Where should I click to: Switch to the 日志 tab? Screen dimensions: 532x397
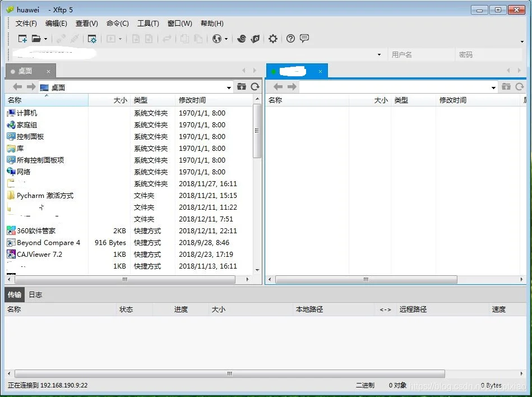coord(35,294)
